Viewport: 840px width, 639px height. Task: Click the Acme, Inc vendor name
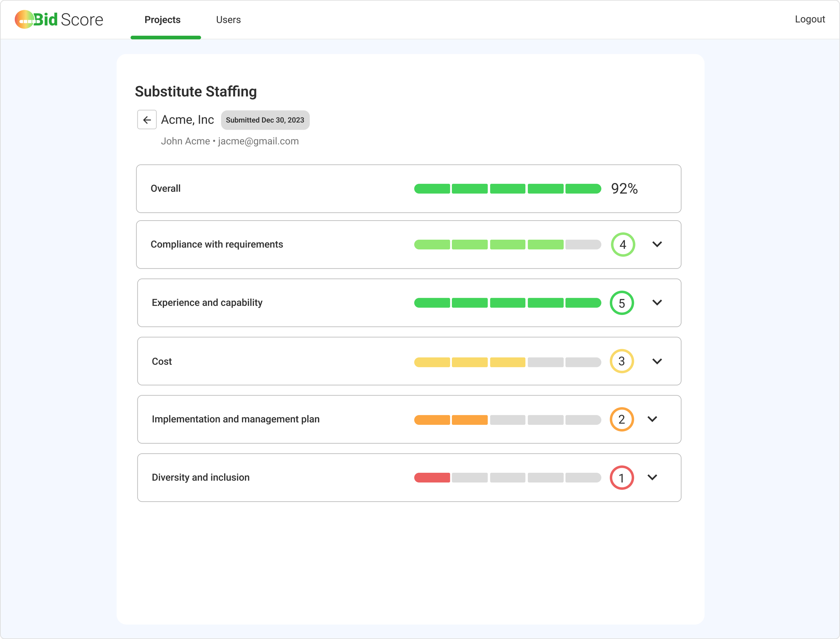click(187, 120)
